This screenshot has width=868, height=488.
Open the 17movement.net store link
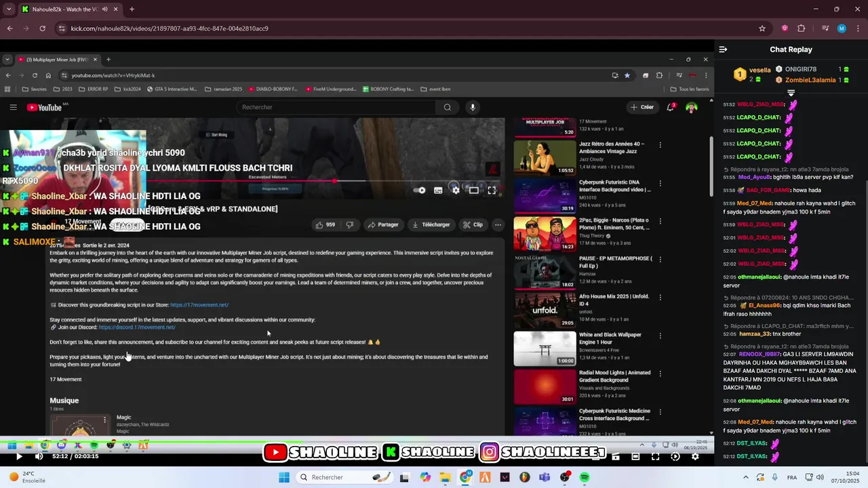click(199, 305)
